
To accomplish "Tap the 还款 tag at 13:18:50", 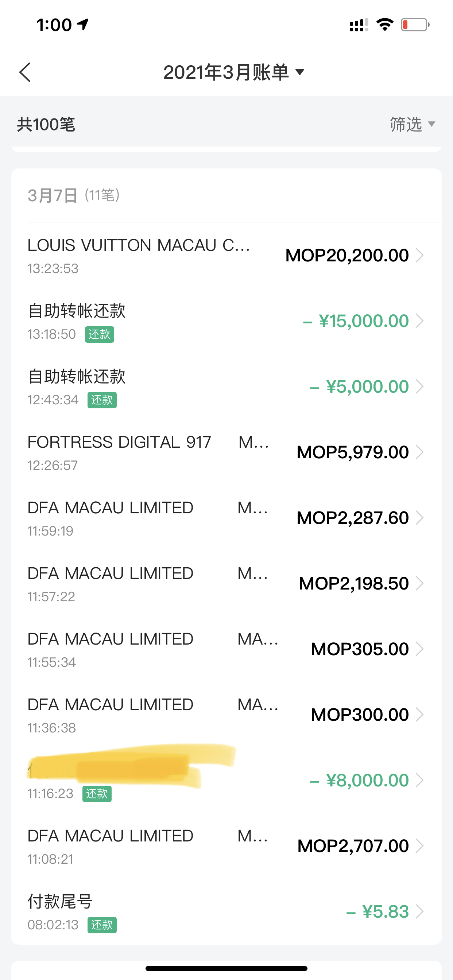I will [x=99, y=334].
